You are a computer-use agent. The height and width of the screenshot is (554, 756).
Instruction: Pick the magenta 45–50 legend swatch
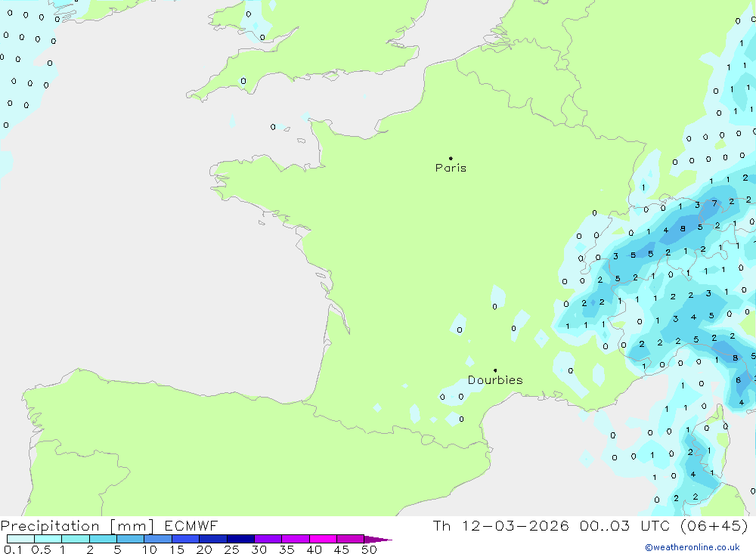tap(350, 540)
